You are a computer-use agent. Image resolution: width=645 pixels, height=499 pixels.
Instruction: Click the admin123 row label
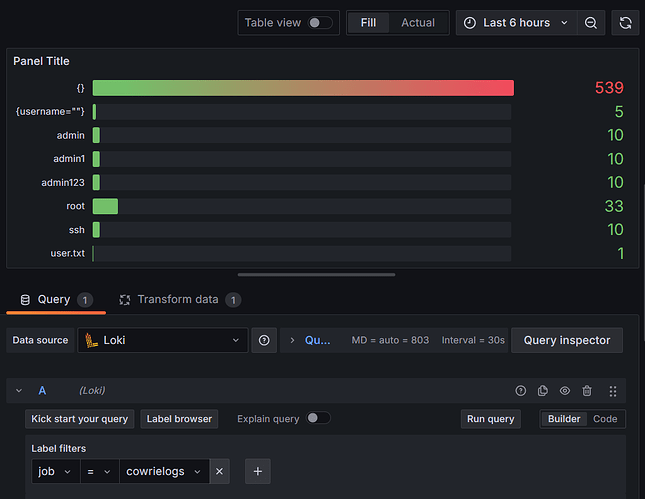(x=63, y=183)
